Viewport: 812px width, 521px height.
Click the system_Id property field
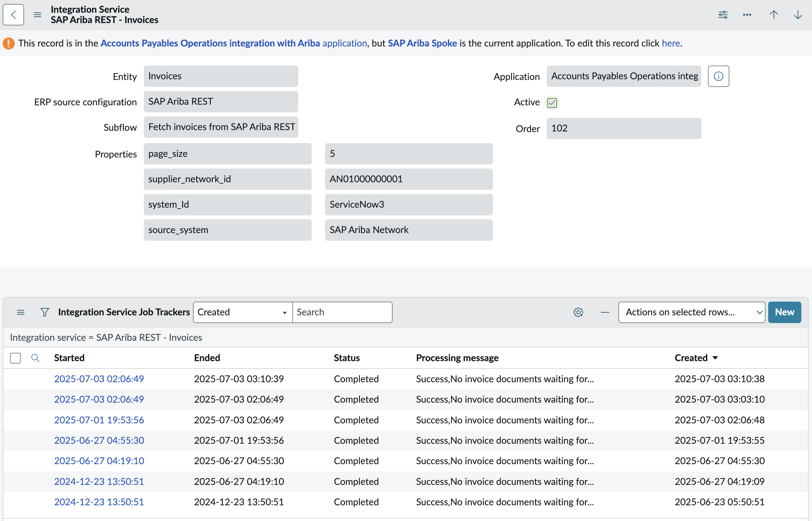tap(227, 204)
